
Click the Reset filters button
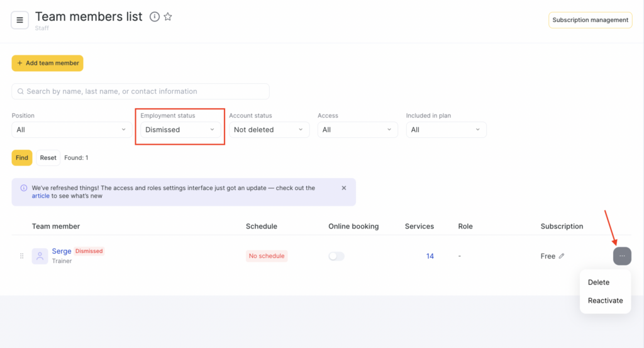pyautogui.click(x=48, y=158)
